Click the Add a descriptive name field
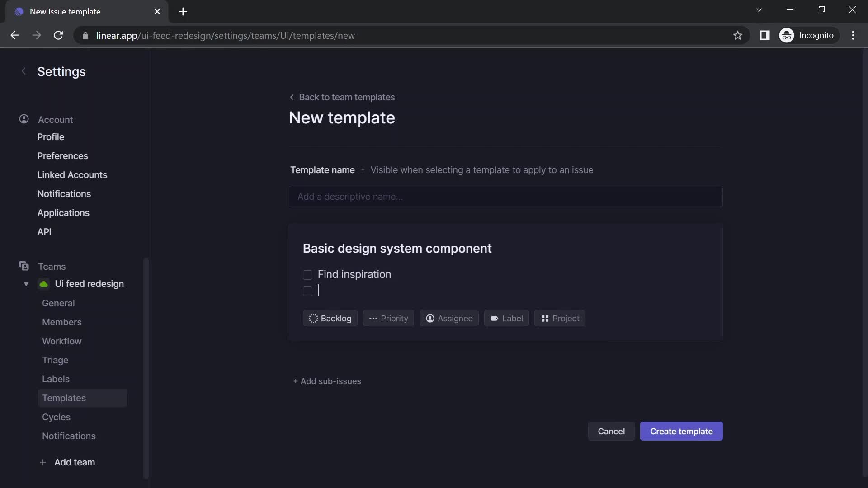Image resolution: width=868 pixels, height=488 pixels. coord(505,197)
